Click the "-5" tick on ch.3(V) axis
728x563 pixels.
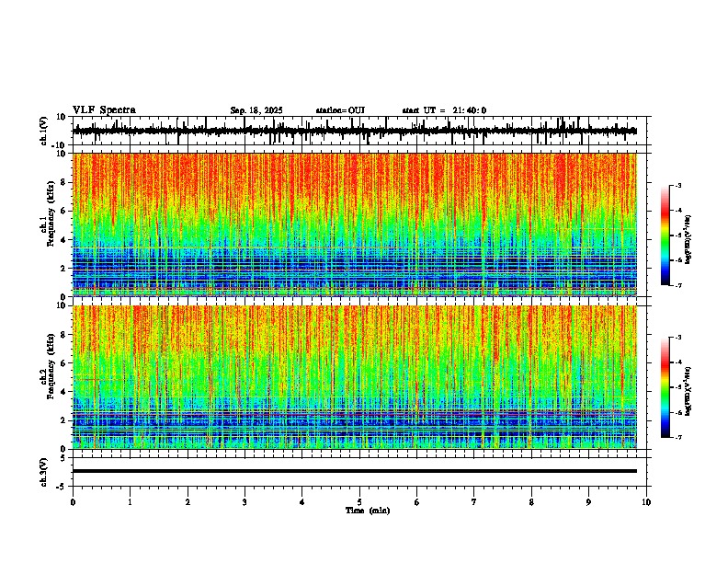click(x=62, y=487)
